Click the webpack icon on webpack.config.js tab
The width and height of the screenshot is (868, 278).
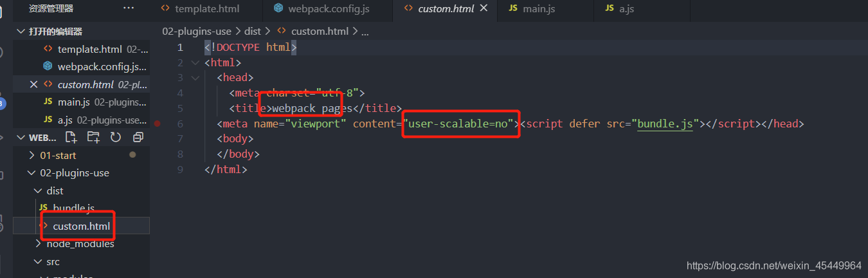pyautogui.click(x=278, y=8)
